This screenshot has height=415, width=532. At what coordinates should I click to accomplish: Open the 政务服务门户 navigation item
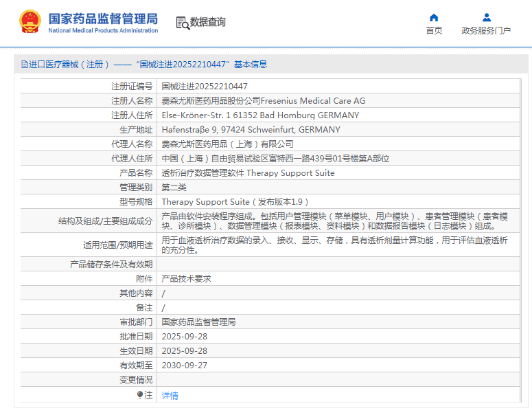[486, 31]
